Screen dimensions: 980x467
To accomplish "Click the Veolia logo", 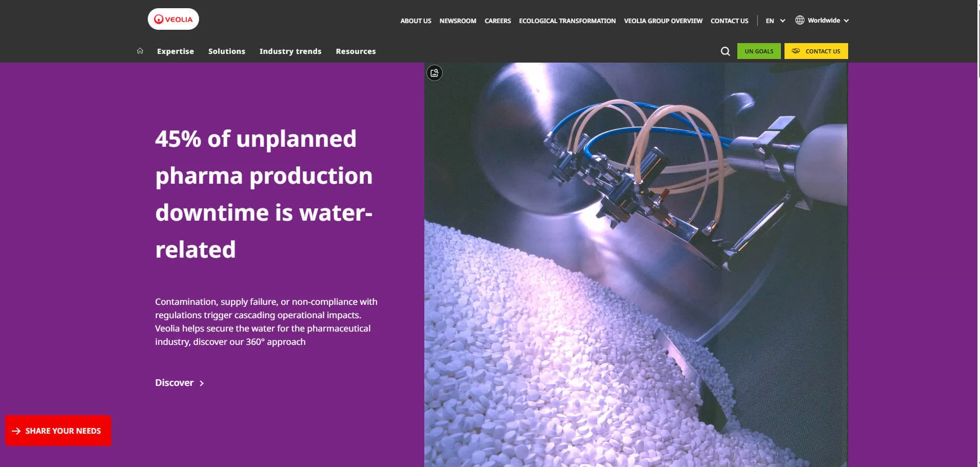I will [173, 18].
